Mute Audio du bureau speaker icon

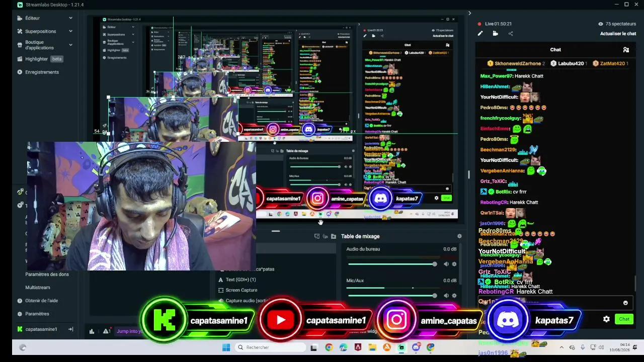tap(446, 264)
